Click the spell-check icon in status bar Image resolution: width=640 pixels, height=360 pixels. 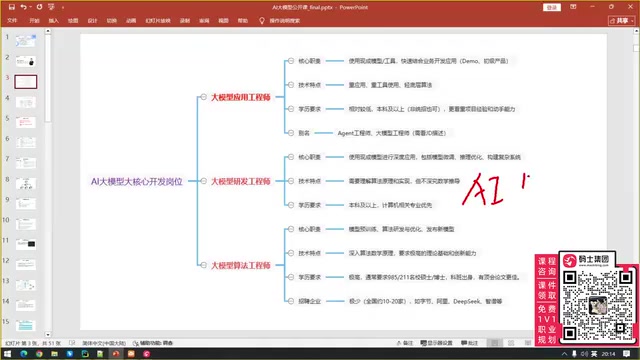(72, 343)
